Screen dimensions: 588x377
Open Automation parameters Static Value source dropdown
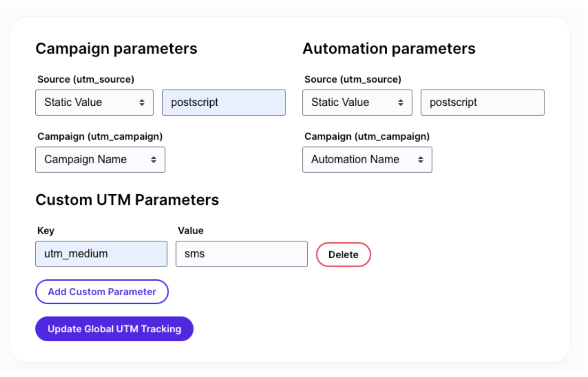click(x=358, y=102)
